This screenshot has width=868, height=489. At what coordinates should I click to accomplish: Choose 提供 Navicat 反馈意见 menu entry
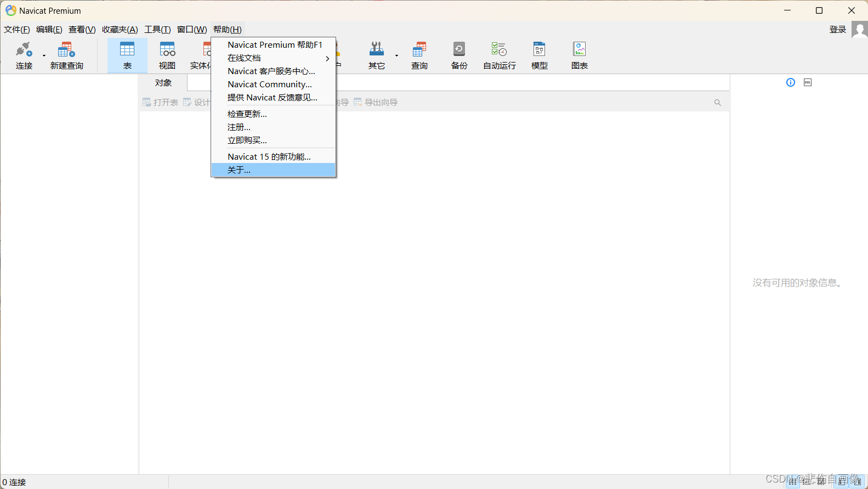(273, 98)
